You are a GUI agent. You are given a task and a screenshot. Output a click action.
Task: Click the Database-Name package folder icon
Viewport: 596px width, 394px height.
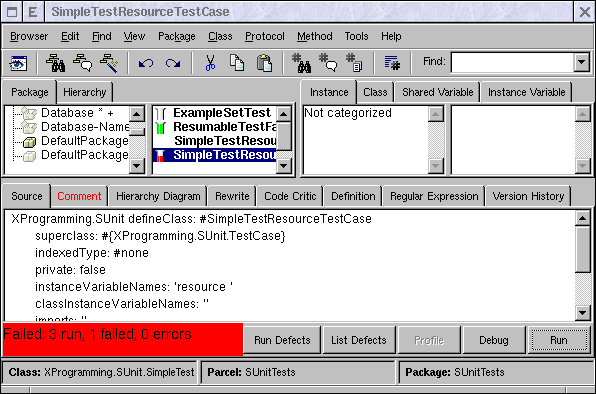[29, 127]
